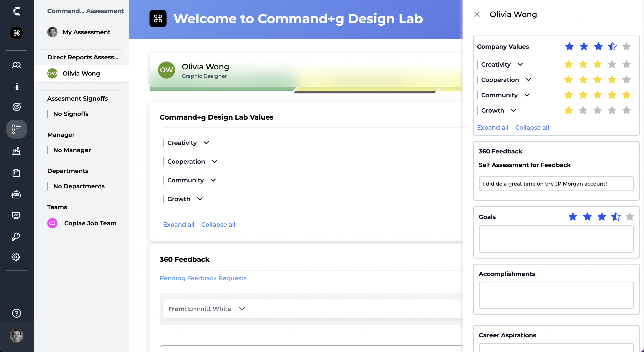This screenshot has width=644, height=352.
Task: Expand Community in the right panel
Action: coord(527,95)
